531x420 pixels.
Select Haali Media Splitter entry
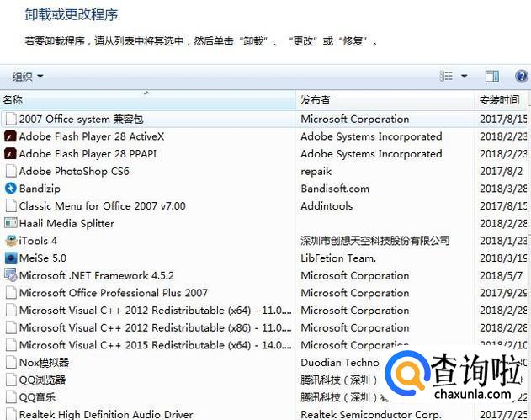pos(66,224)
